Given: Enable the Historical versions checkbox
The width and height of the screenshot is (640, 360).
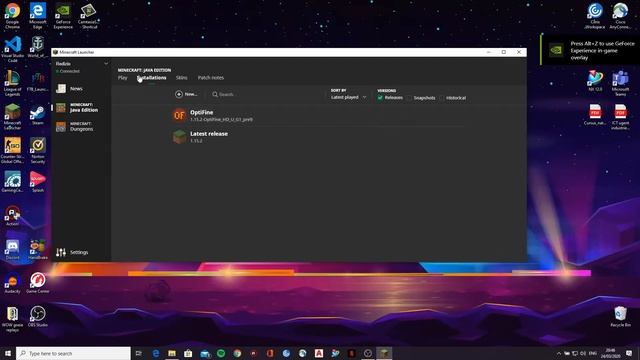Looking at the screenshot, I should click(441, 98).
